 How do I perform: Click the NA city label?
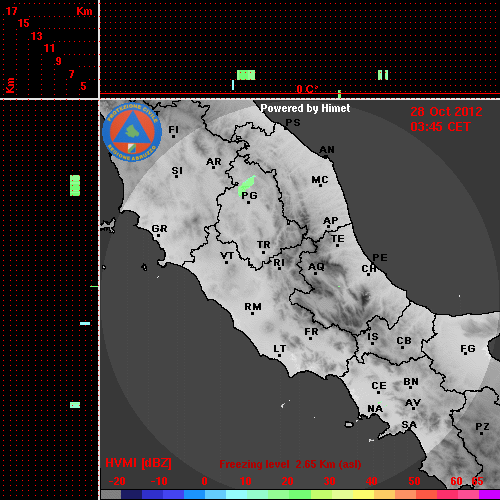375,408
